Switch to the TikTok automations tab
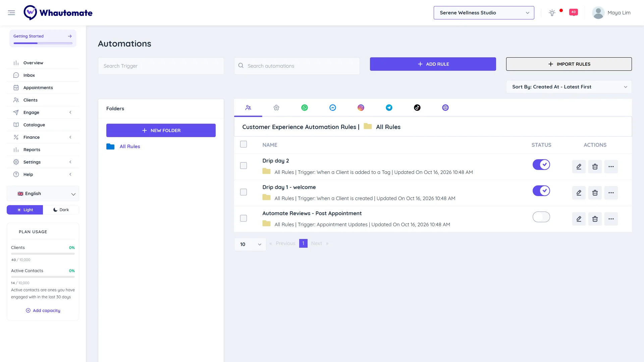The image size is (644, 362). pos(417,108)
